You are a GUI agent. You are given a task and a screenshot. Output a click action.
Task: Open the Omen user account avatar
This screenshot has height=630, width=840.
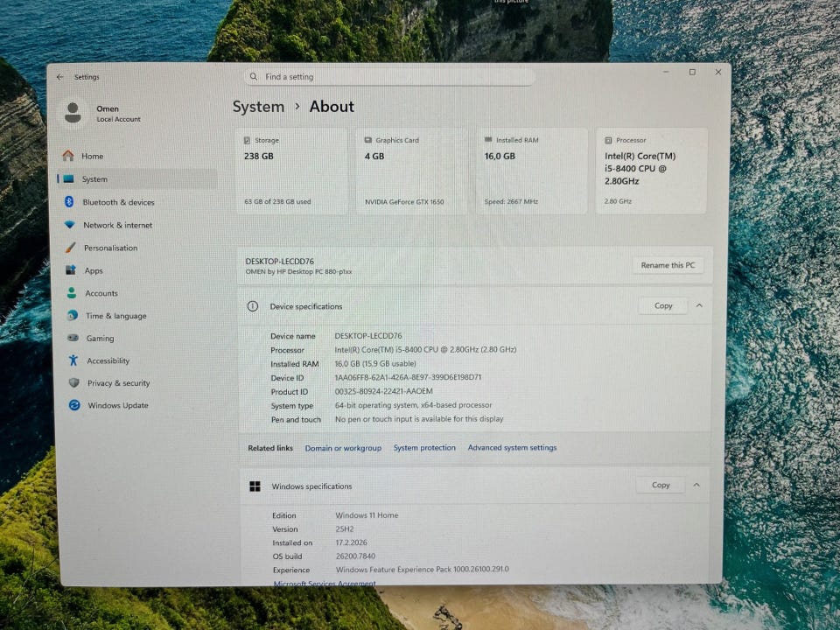[x=73, y=113]
